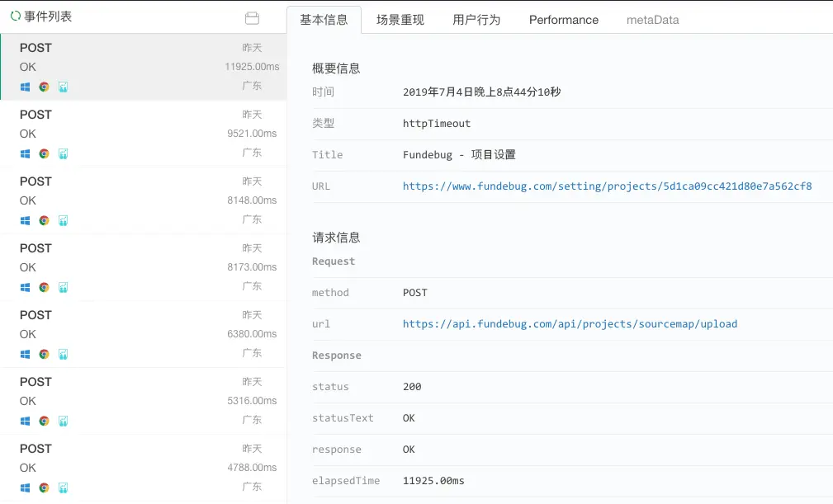
Task: Click Chrome icon in the 5316.00ms event row
Action: [44, 422]
